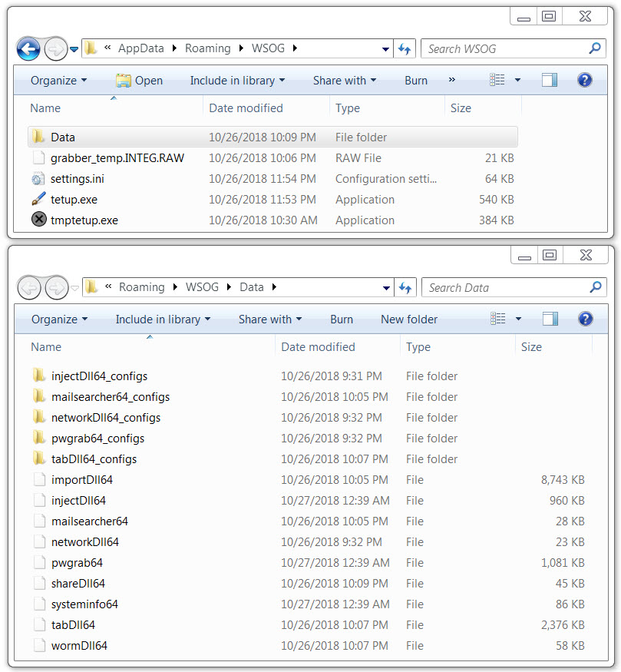Viewport: 621px width, 672px height.
Task: Open help in Data window
Action: point(586,319)
